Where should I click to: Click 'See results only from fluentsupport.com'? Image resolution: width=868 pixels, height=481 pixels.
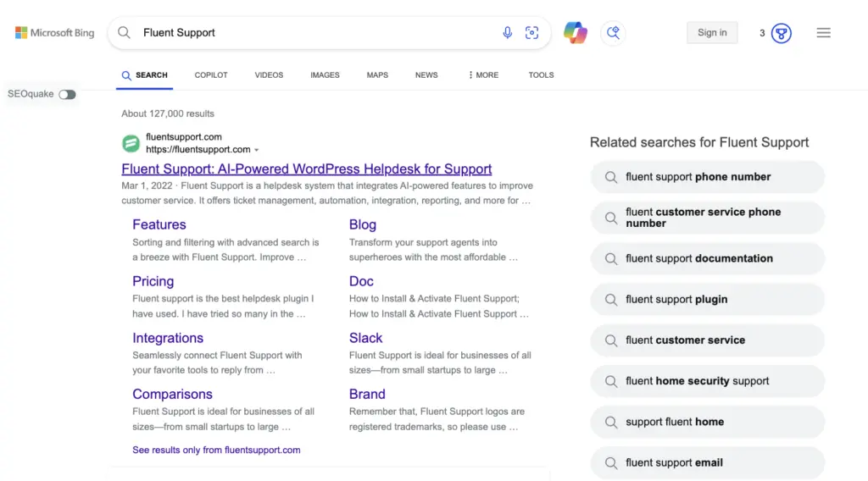tap(216, 450)
